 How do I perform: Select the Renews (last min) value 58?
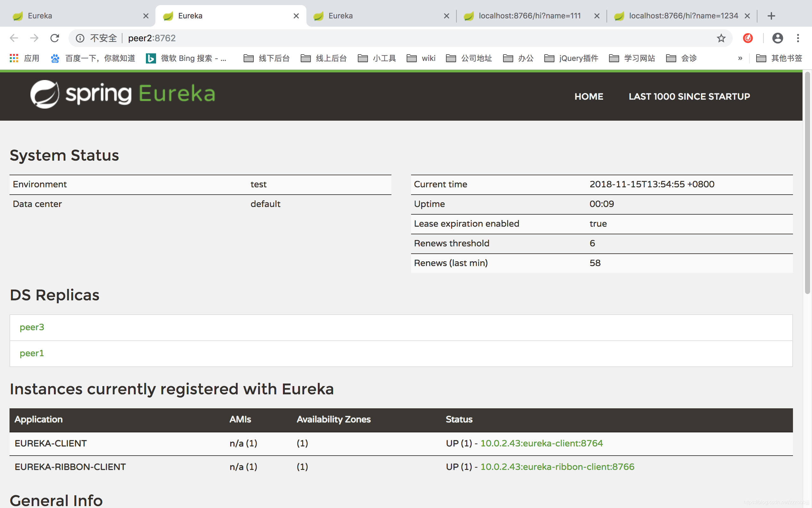595,263
